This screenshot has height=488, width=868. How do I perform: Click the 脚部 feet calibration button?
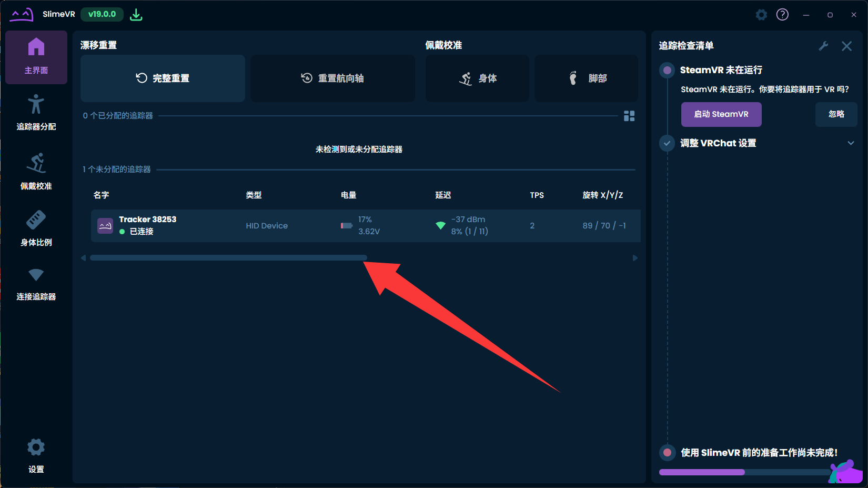[586, 78]
